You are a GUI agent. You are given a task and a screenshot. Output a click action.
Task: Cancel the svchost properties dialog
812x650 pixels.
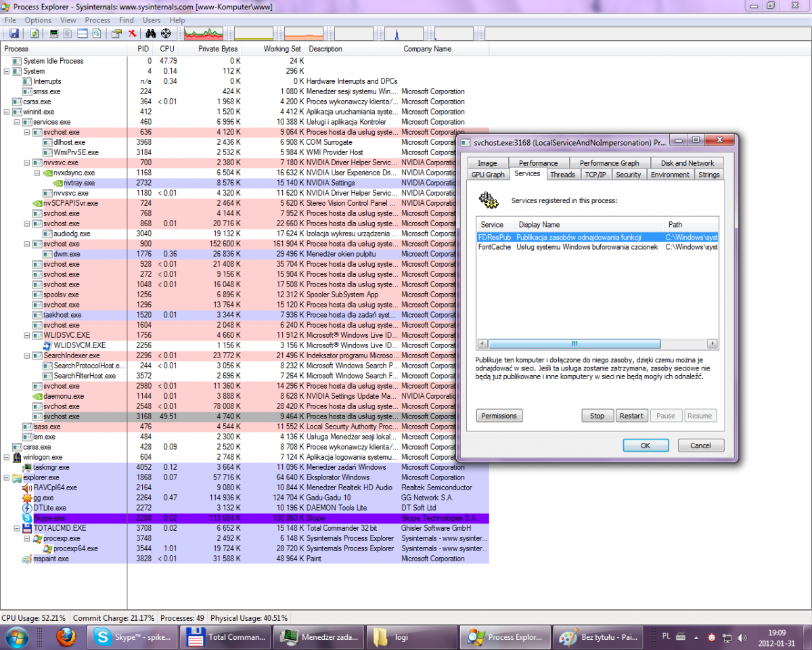[700, 446]
